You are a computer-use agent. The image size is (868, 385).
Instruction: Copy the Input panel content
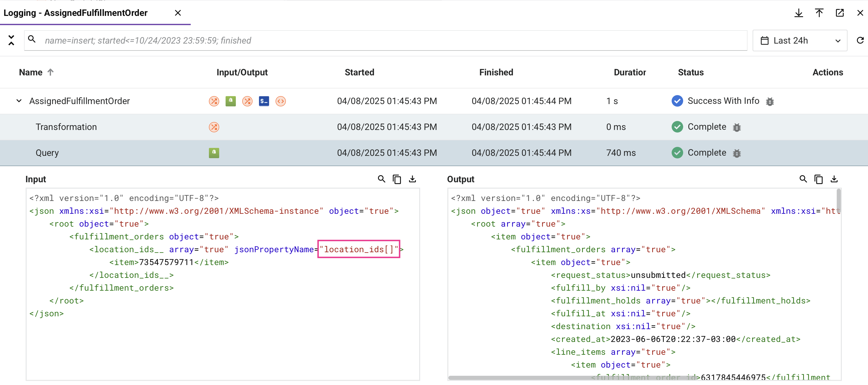pyautogui.click(x=397, y=179)
